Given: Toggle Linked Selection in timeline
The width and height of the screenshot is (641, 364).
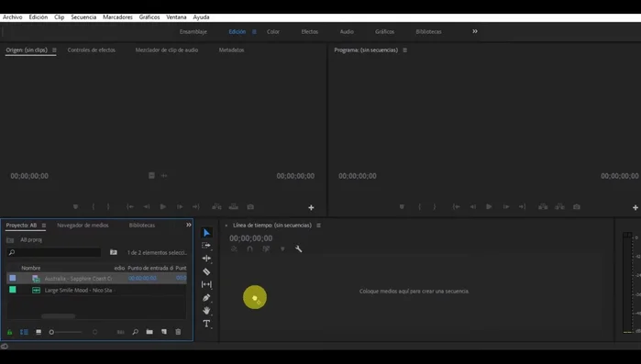Looking at the screenshot, I should pos(266,248).
